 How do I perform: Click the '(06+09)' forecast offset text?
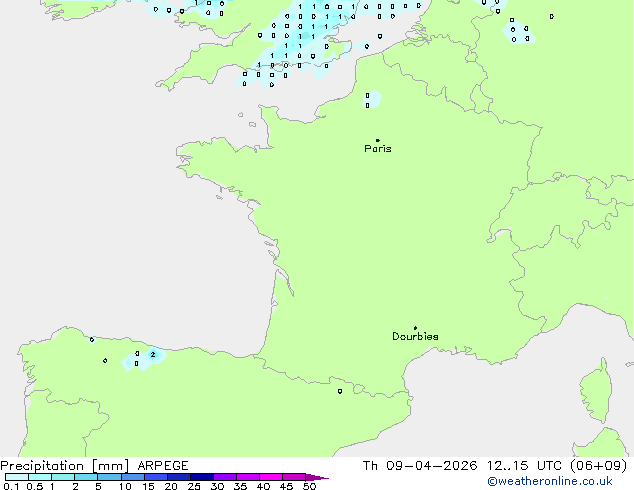[598, 466]
